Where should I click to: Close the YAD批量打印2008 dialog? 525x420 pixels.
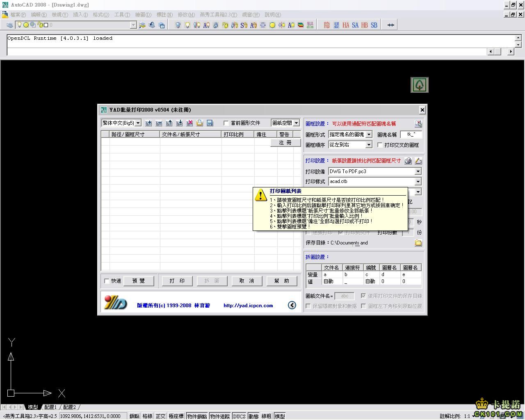pos(422,110)
